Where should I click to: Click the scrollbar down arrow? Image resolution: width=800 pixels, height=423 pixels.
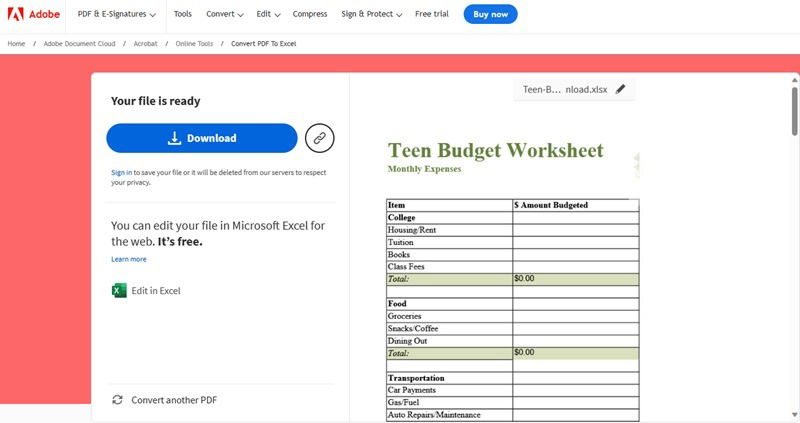click(794, 415)
